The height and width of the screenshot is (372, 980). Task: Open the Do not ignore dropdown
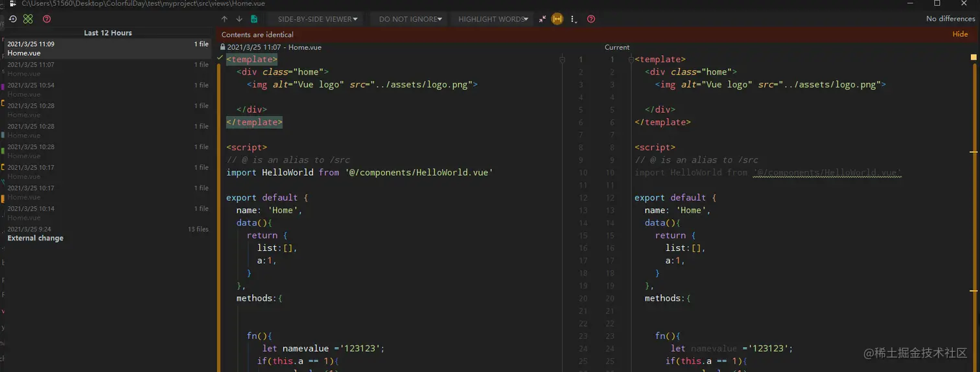pyautogui.click(x=410, y=19)
